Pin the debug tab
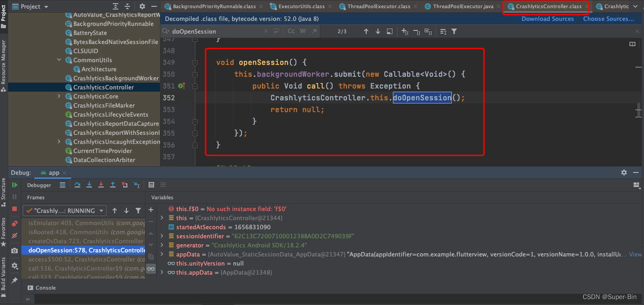Image resolution: width=644 pixels, height=305 pixels. point(15,280)
